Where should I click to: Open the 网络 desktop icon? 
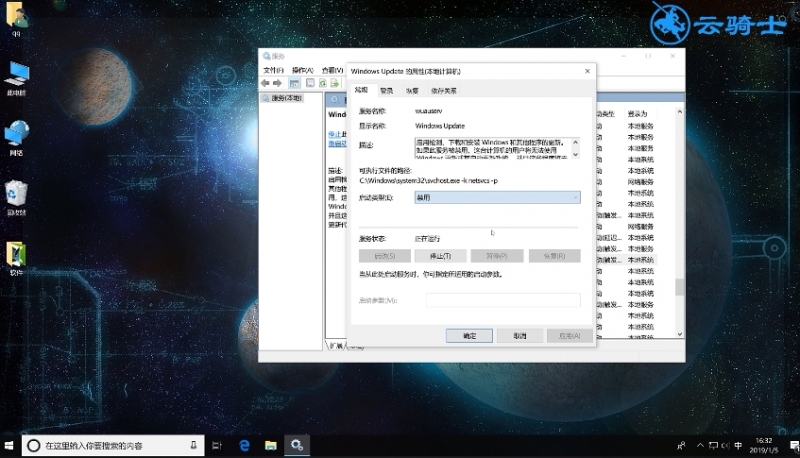[x=16, y=138]
